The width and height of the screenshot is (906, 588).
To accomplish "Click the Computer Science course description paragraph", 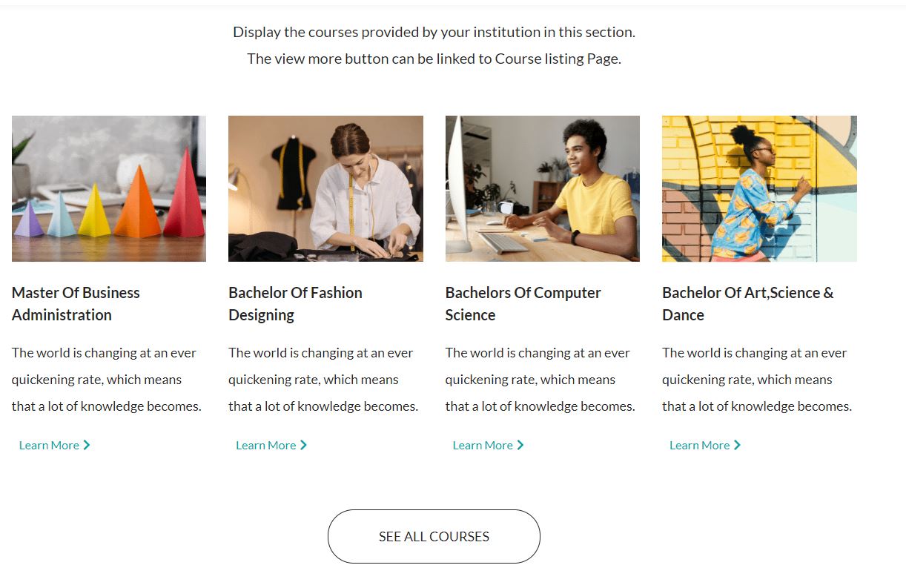I will 540,380.
